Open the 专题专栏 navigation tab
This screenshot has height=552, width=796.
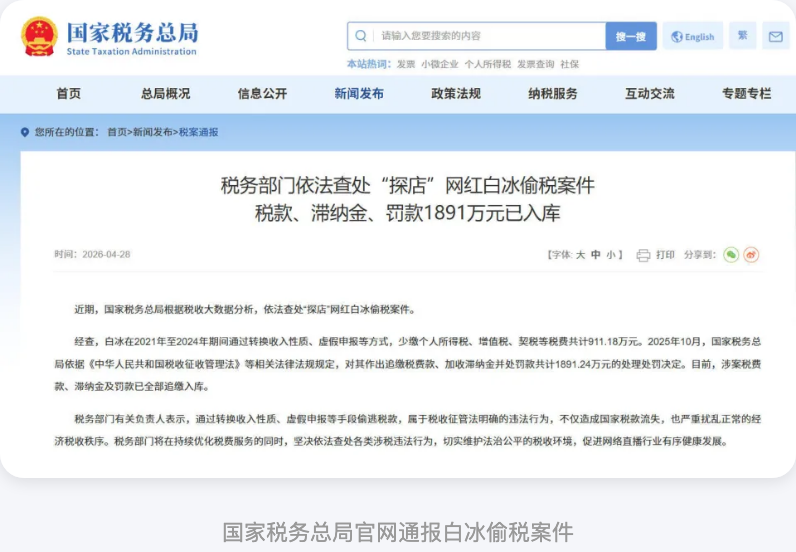click(x=747, y=93)
